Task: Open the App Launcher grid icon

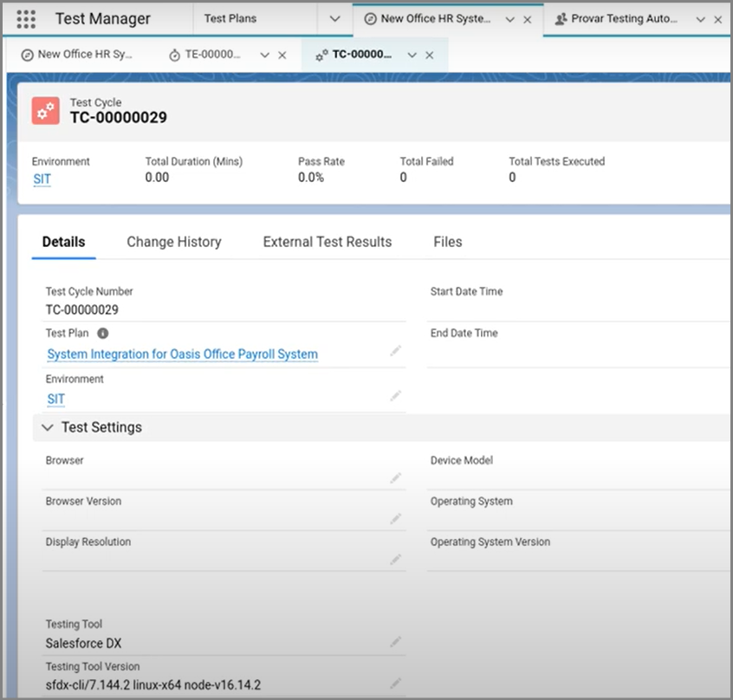Action: [26, 19]
